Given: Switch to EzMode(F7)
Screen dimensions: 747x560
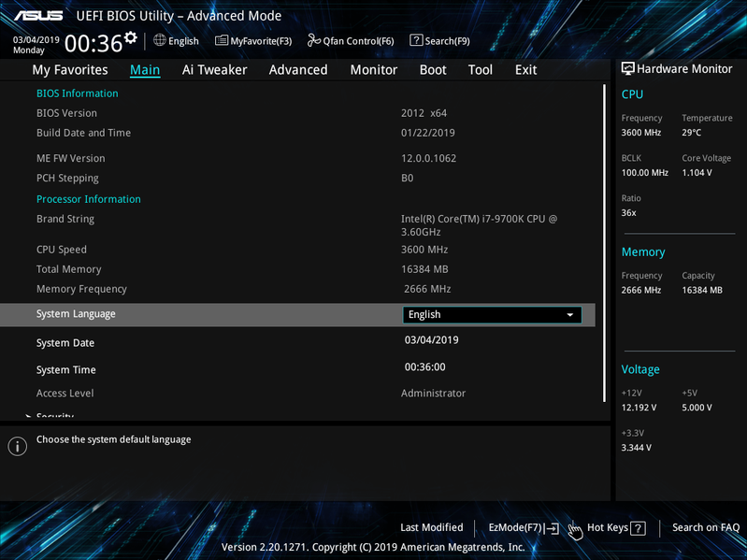Looking at the screenshot, I should 515,527.
